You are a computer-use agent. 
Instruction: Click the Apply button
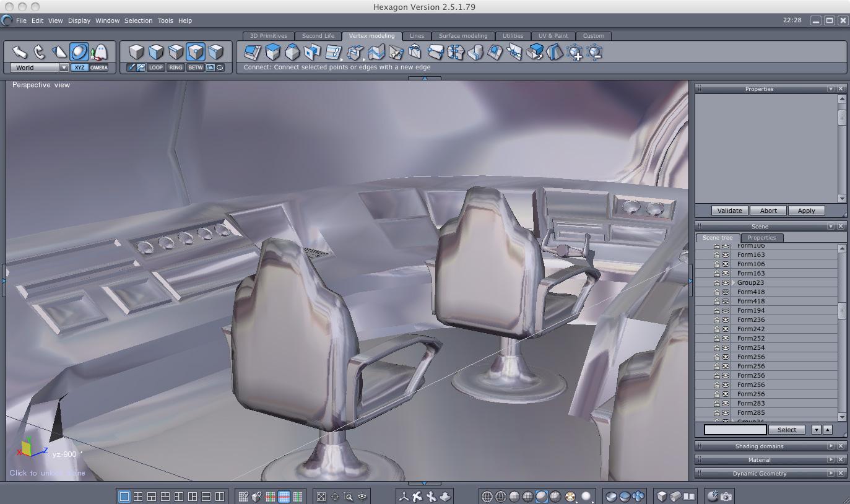pyautogui.click(x=806, y=211)
